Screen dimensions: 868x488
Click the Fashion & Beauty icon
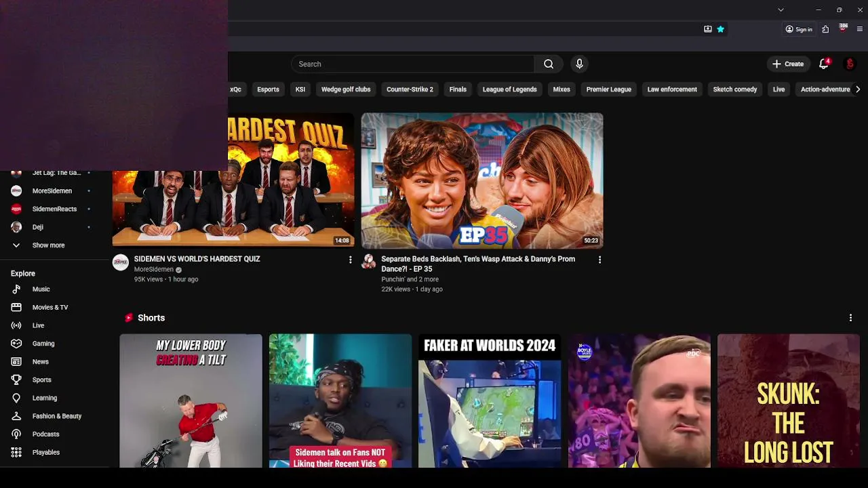click(x=16, y=416)
